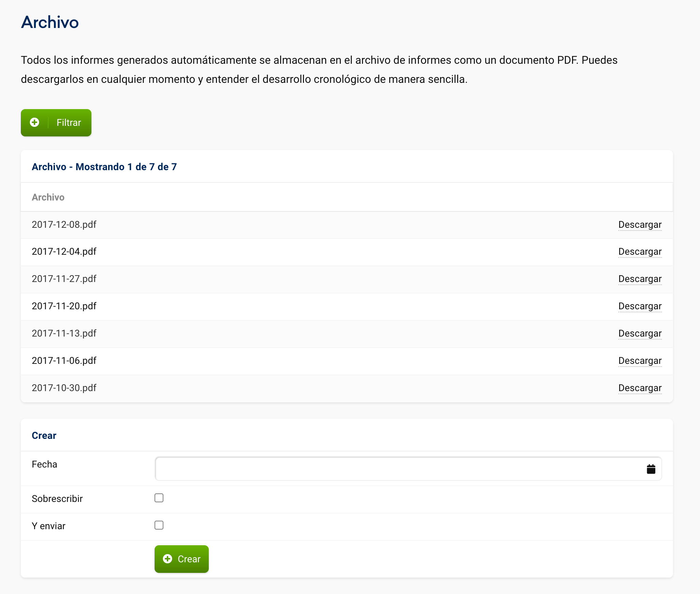This screenshot has width=700, height=594.
Task: Open the calendar icon in Fecha field
Action: coord(651,469)
